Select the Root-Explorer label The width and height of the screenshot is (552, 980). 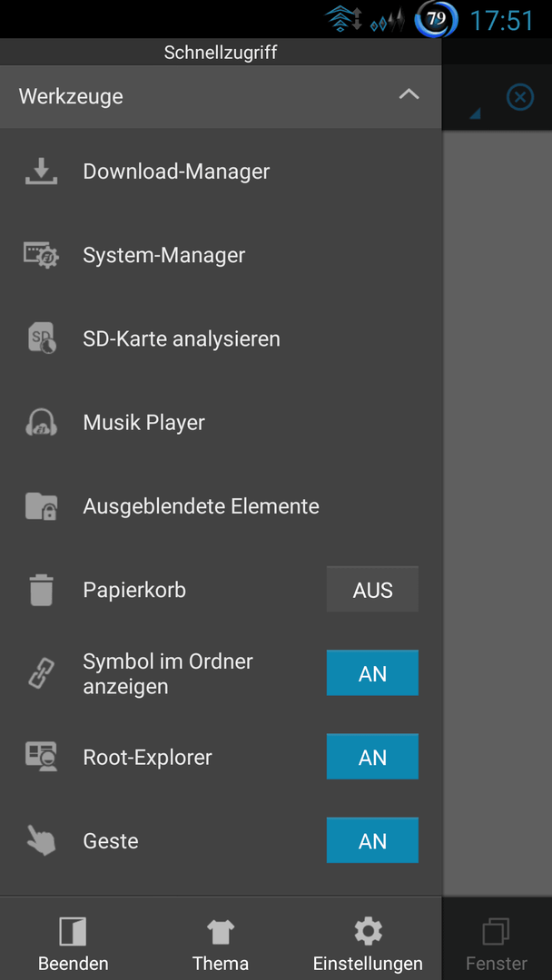(x=148, y=758)
